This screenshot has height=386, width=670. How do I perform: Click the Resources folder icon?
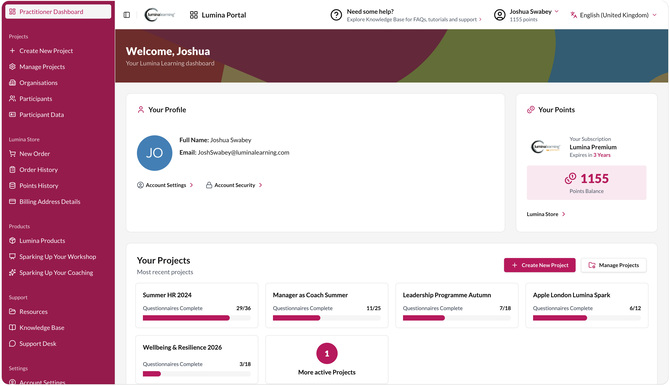point(12,312)
